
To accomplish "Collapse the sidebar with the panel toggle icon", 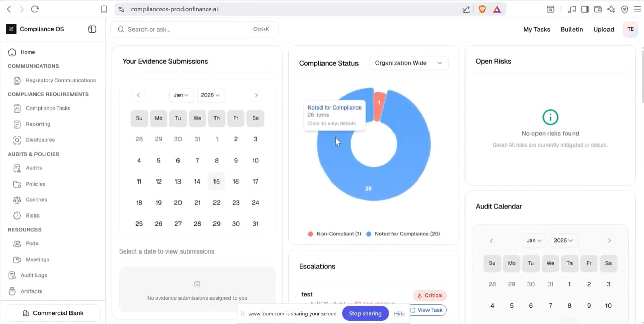I will pos(92,29).
